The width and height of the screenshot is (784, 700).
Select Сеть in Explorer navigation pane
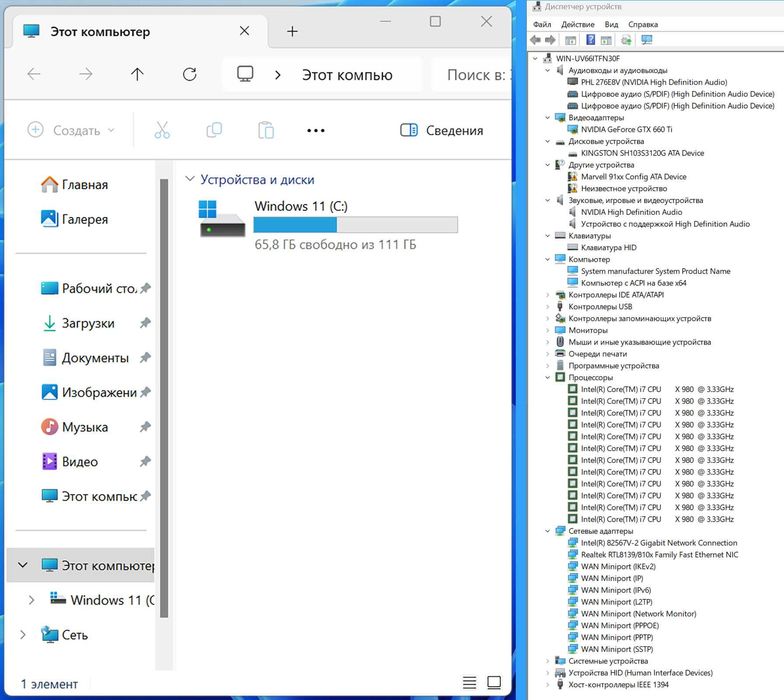[64, 635]
